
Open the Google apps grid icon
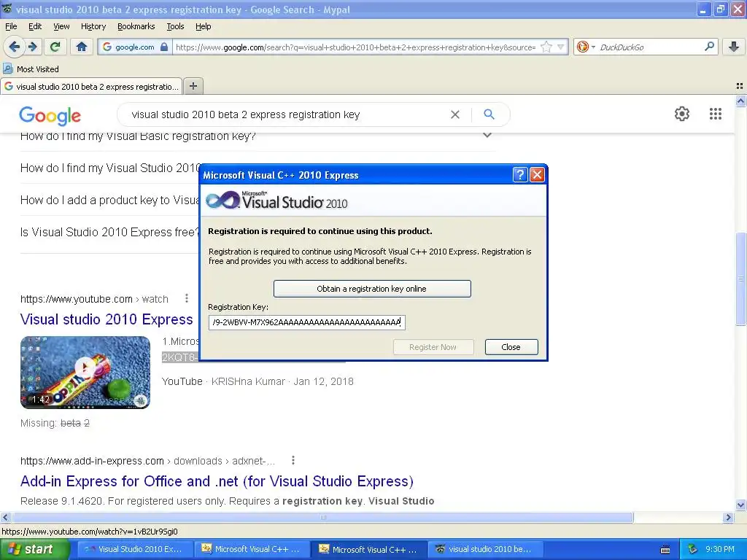pyautogui.click(x=715, y=114)
